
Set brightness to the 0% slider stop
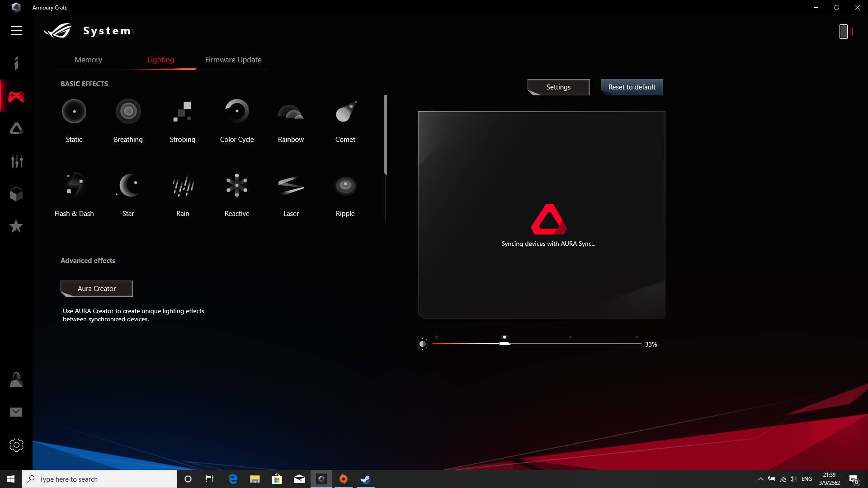point(436,337)
